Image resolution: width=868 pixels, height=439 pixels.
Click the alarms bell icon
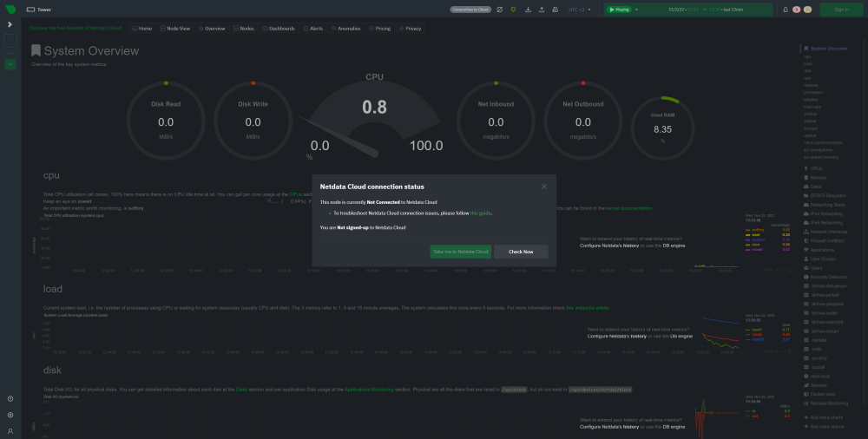pos(785,10)
